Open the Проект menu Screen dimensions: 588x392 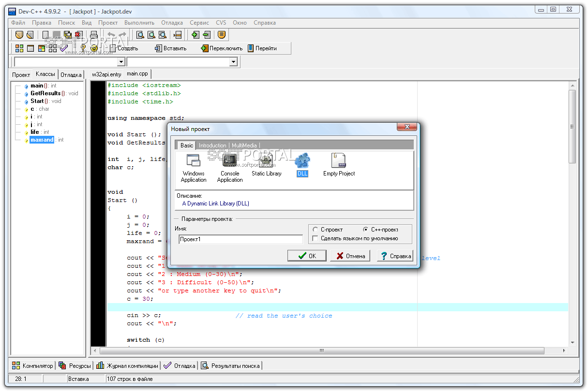pyautogui.click(x=108, y=23)
